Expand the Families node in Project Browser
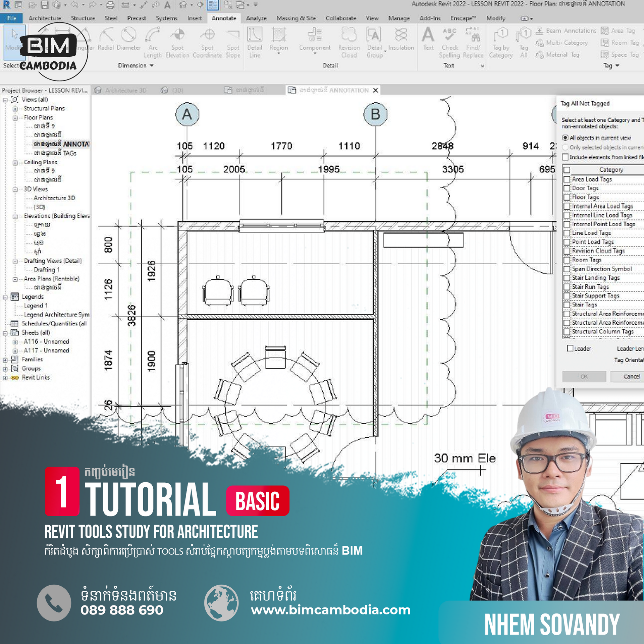This screenshot has width=644, height=644. [5, 360]
